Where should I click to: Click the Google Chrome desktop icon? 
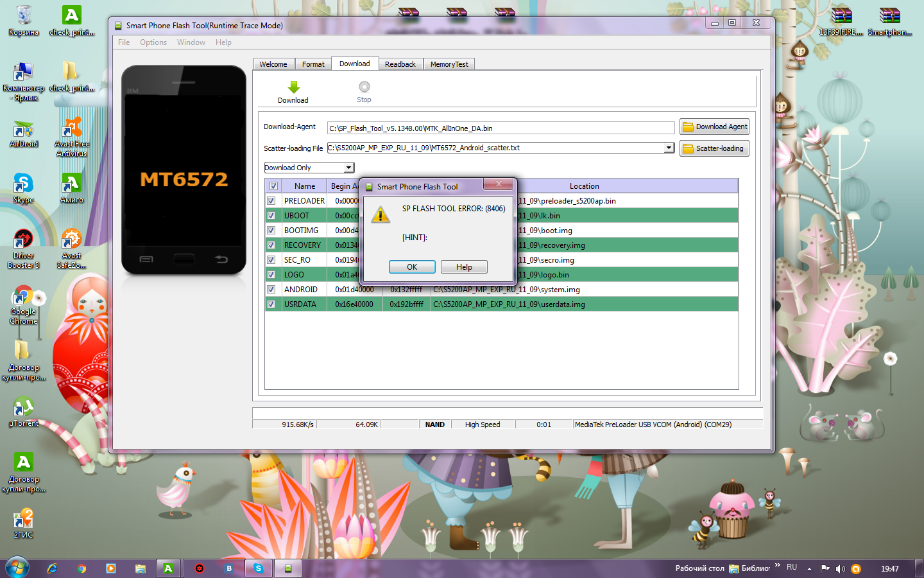pos(23,298)
